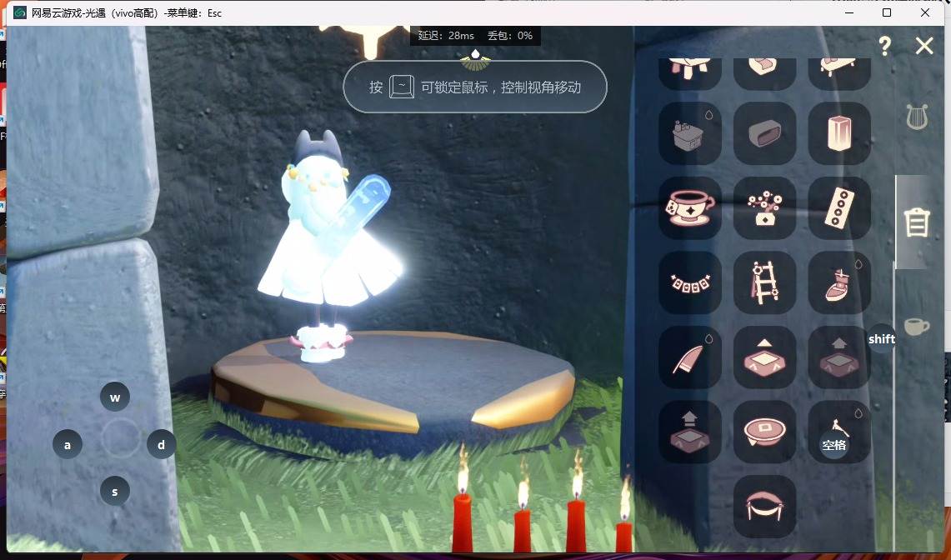This screenshot has height=560, width=951.
Task: Tap the D direction key
Action: pos(162,445)
